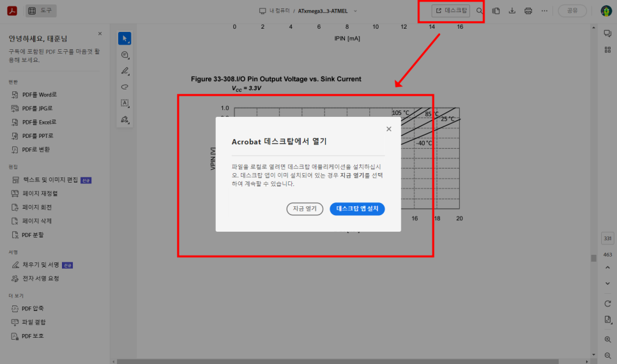
Task: Open PDF 분할 tool
Action: [x=27, y=235]
